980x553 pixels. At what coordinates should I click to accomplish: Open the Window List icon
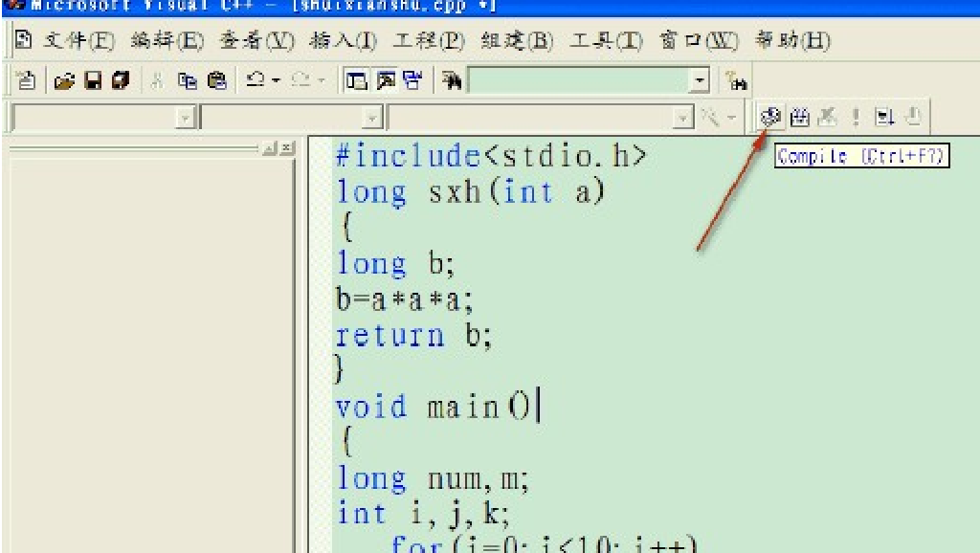412,80
